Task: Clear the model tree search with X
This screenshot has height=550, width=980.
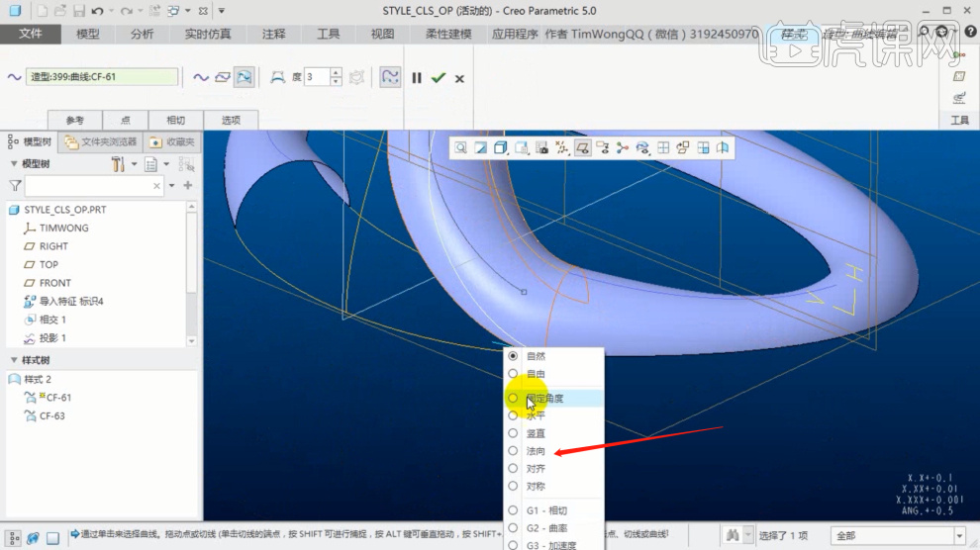Action: (156, 186)
